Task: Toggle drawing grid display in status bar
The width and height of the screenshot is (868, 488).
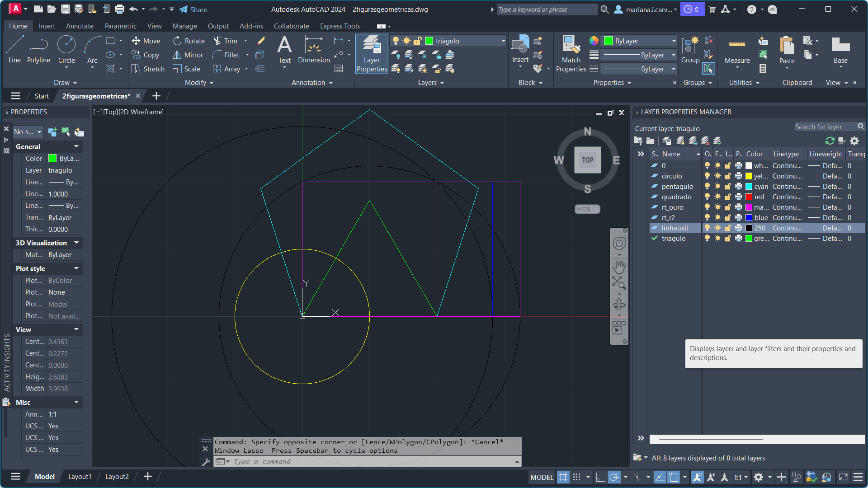Action: pos(563,477)
